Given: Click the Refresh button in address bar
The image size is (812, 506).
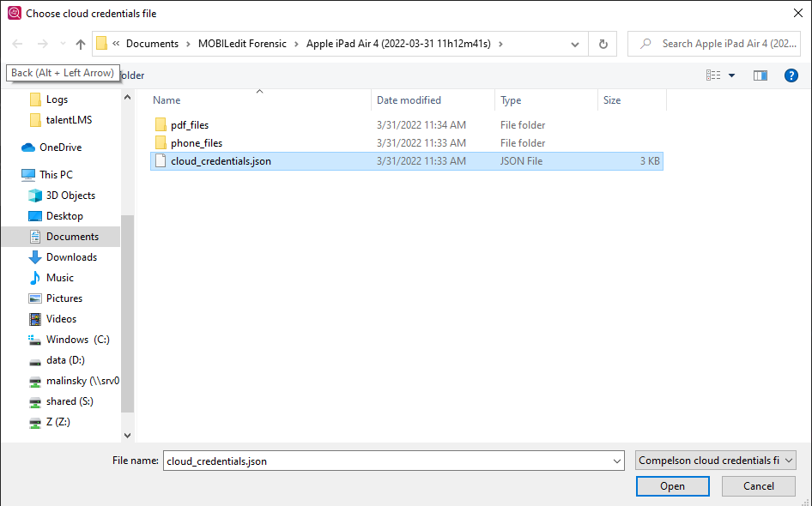Looking at the screenshot, I should coord(603,44).
